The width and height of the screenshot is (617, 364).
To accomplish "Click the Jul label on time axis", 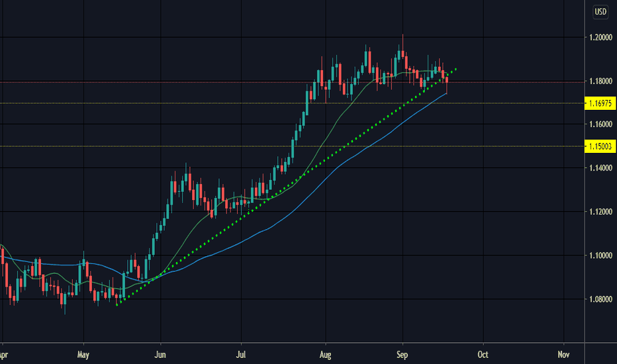I will [x=241, y=355].
